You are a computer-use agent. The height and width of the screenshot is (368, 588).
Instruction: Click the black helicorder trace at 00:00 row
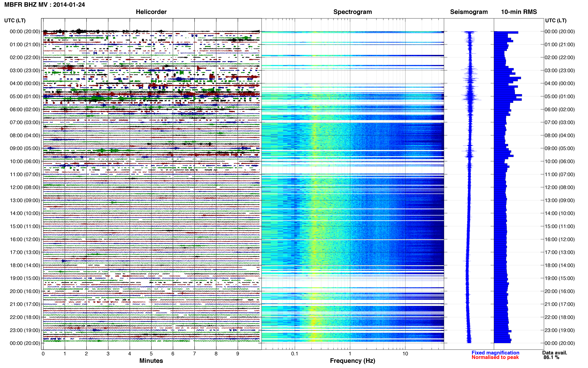(151, 31)
